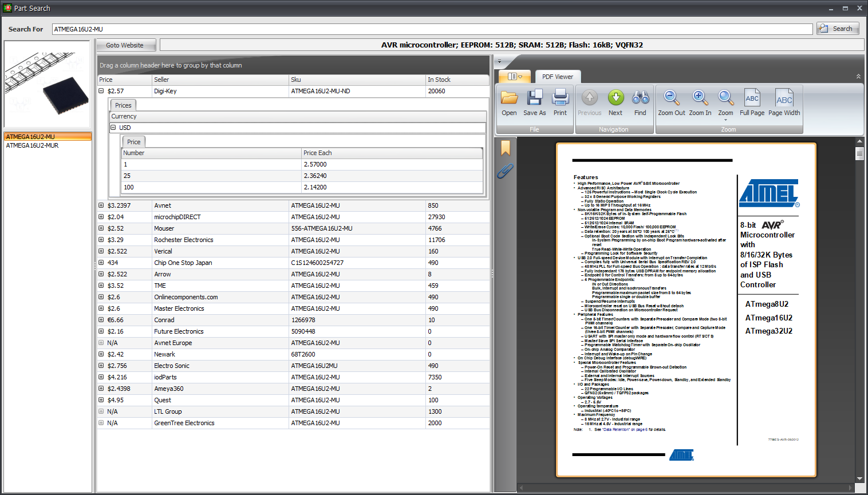868x495 pixels.
Task: Click the PDF scroll down arrow
Action: 859,479
